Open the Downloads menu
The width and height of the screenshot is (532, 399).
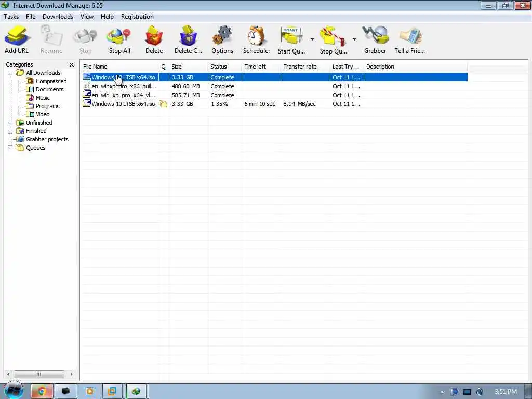point(58,17)
